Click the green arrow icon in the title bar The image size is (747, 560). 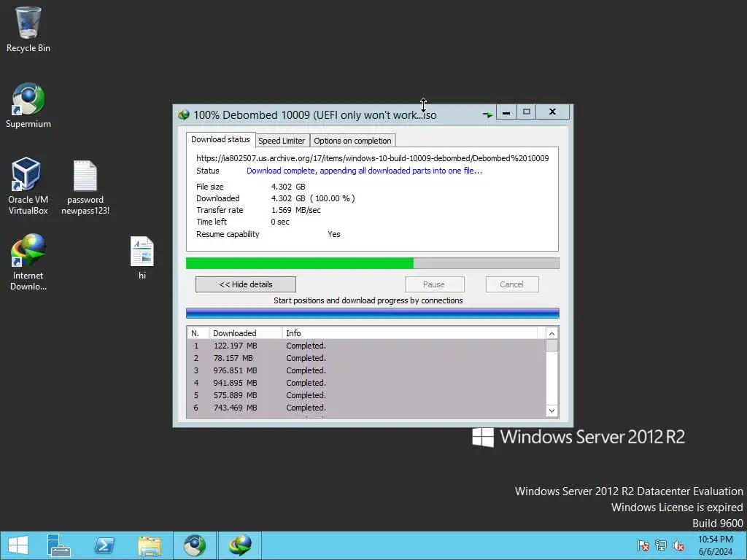pos(487,114)
